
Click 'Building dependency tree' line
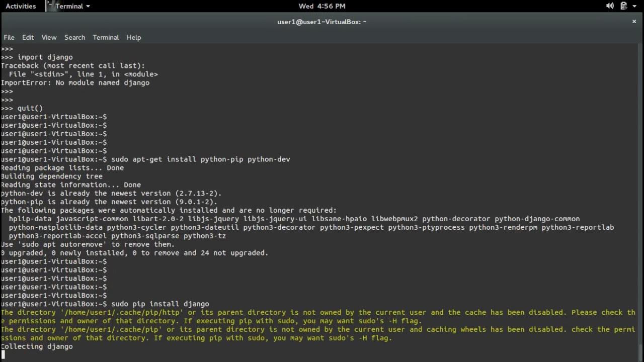click(52, 176)
